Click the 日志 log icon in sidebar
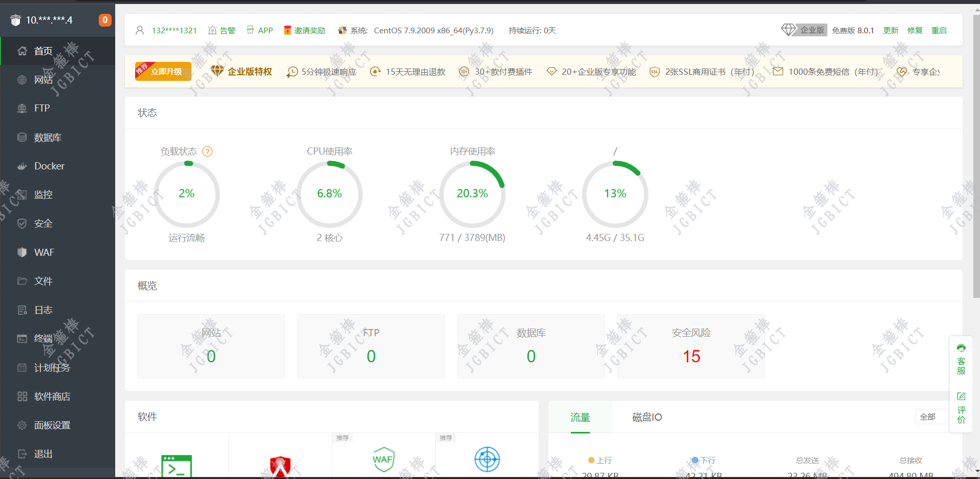The image size is (980, 479). pyautogui.click(x=22, y=310)
